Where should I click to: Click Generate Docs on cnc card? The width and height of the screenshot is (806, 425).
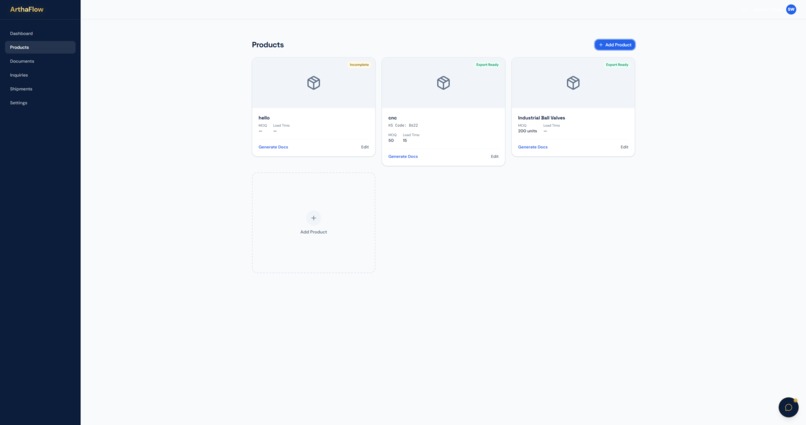coord(403,156)
